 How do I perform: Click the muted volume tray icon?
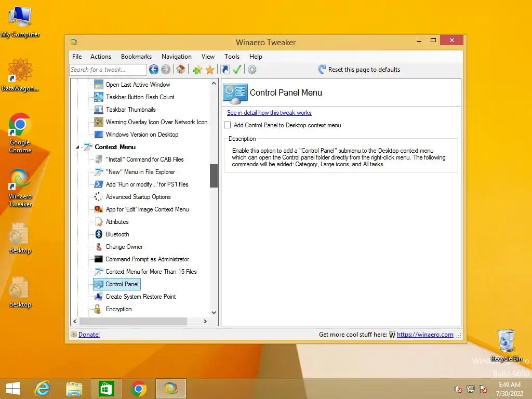[458, 389]
